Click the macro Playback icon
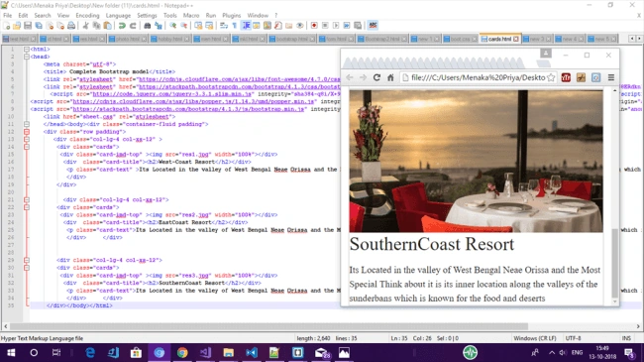 [336, 26]
